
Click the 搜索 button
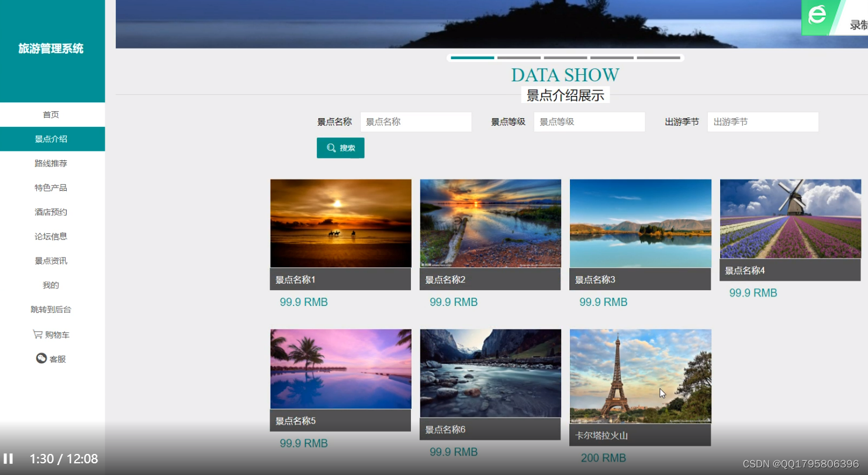[341, 148]
